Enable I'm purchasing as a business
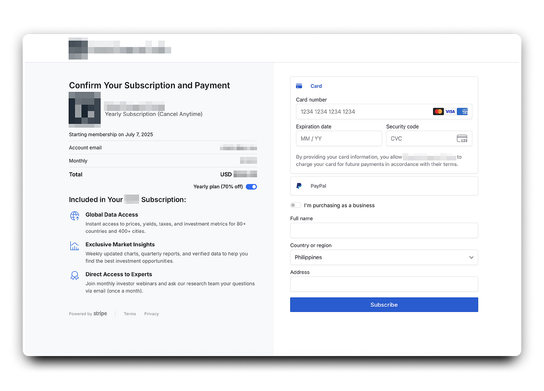 (x=296, y=205)
